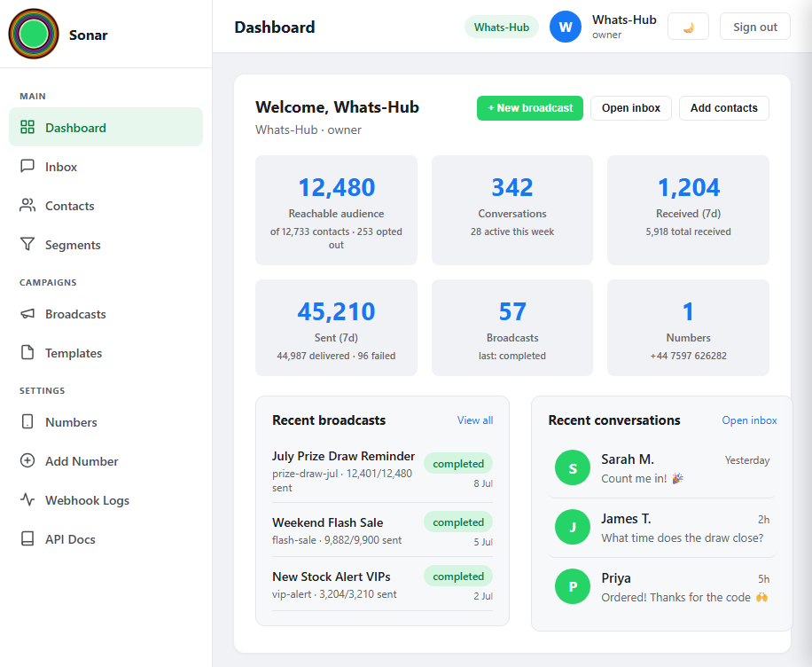Open API Docs sidebar entry
This screenshot has height=667, width=812.
tap(105, 539)
